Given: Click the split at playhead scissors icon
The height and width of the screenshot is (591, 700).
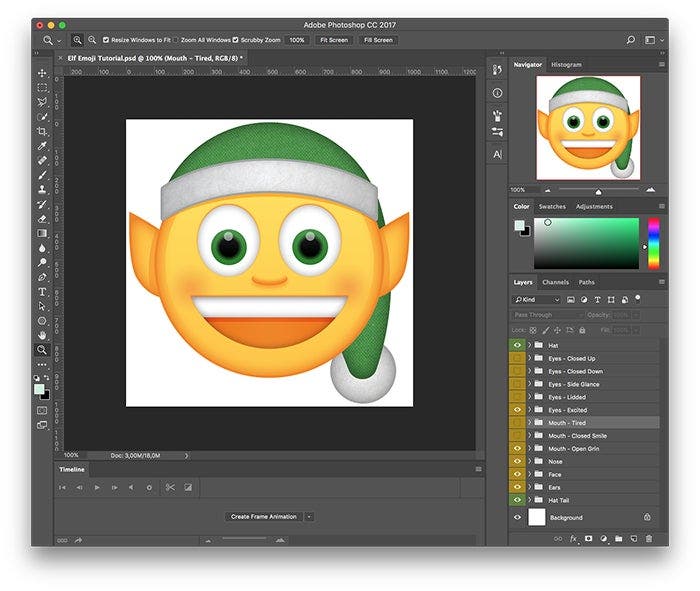Looking at the screenshot, I should [x=170, y=487].
